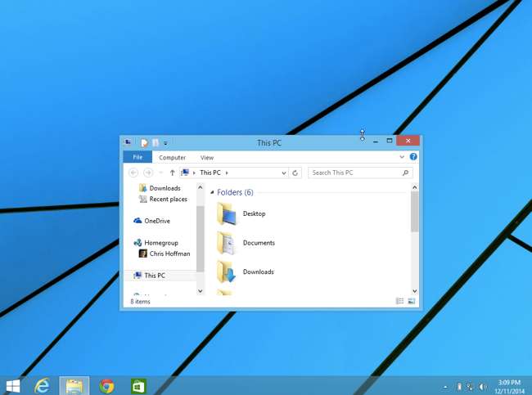Open Internet Explorer from the taskbar

coord(42,385)
